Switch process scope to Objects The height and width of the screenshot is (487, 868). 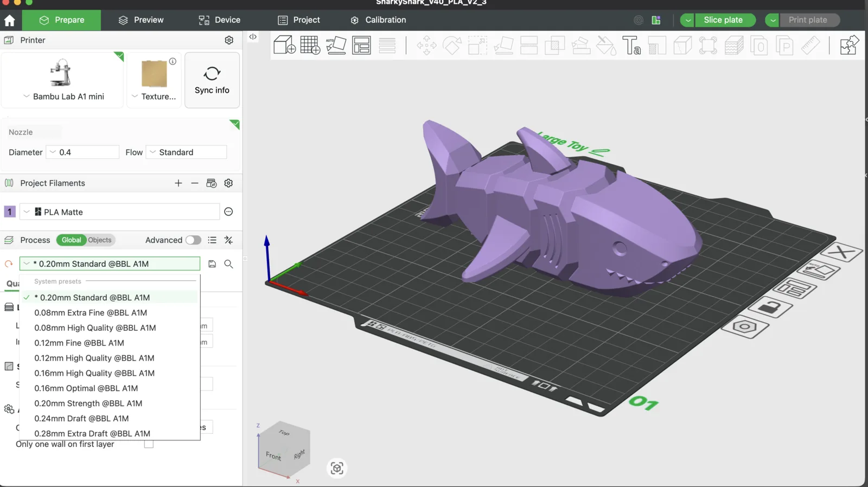point(100,240)
